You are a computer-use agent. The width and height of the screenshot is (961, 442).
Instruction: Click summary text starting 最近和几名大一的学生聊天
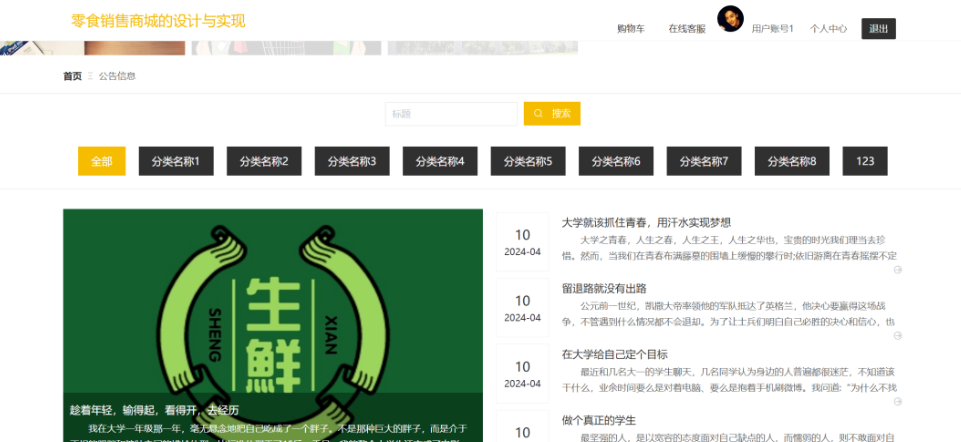[729, 379]
